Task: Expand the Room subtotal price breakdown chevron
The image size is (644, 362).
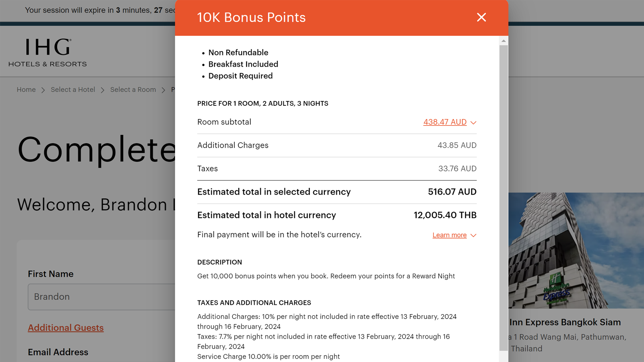Action: click(473, 123)
